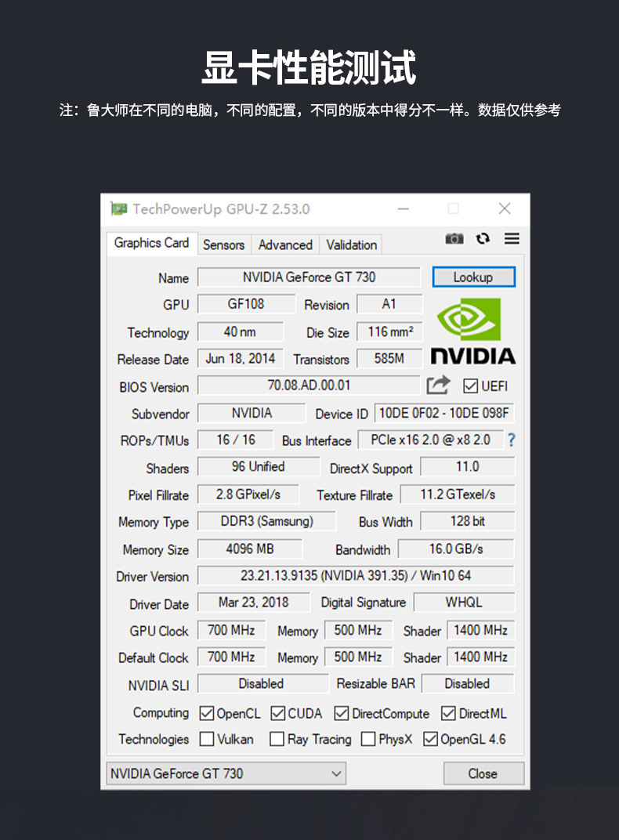Close the GPU-Z window with X

[505, 208]
